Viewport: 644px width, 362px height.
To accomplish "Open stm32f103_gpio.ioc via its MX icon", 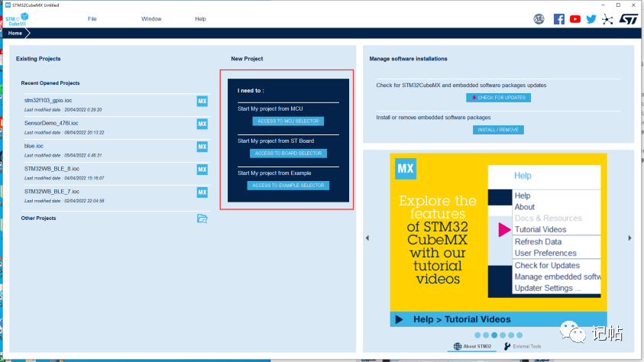I will click(x=202, y=101).
